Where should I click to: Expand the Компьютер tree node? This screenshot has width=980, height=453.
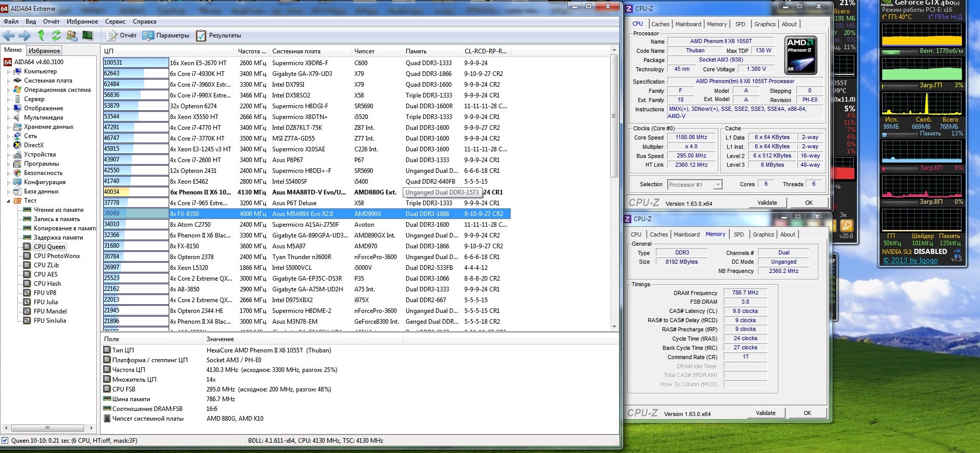[8, 72]
